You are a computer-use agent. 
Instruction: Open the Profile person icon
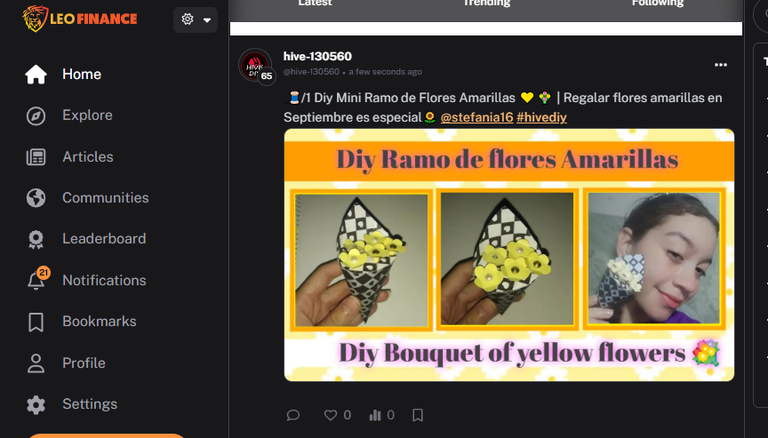(x=36, y=364)
